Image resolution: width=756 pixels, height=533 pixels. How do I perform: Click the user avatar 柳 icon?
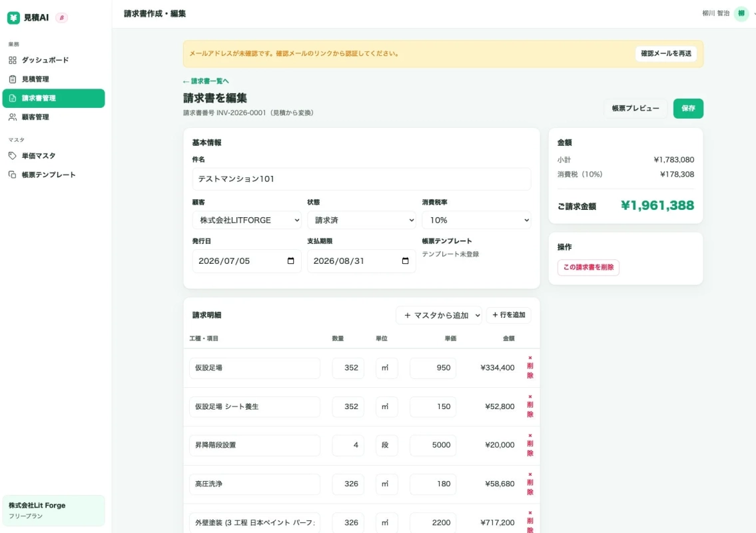coord(741,13)
